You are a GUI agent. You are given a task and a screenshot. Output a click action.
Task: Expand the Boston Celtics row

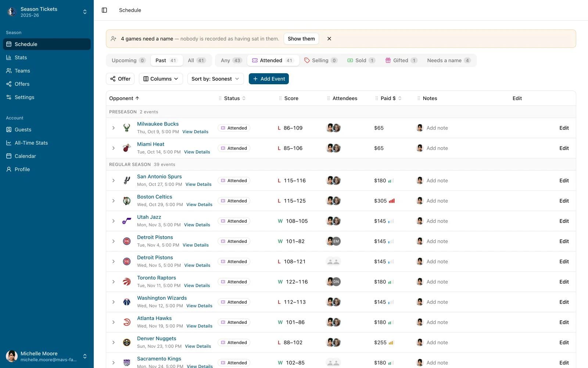click(x=114, y=201)
